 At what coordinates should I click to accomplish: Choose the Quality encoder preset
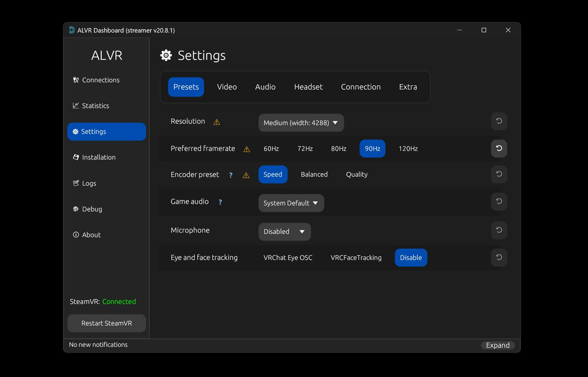point(357,175)
